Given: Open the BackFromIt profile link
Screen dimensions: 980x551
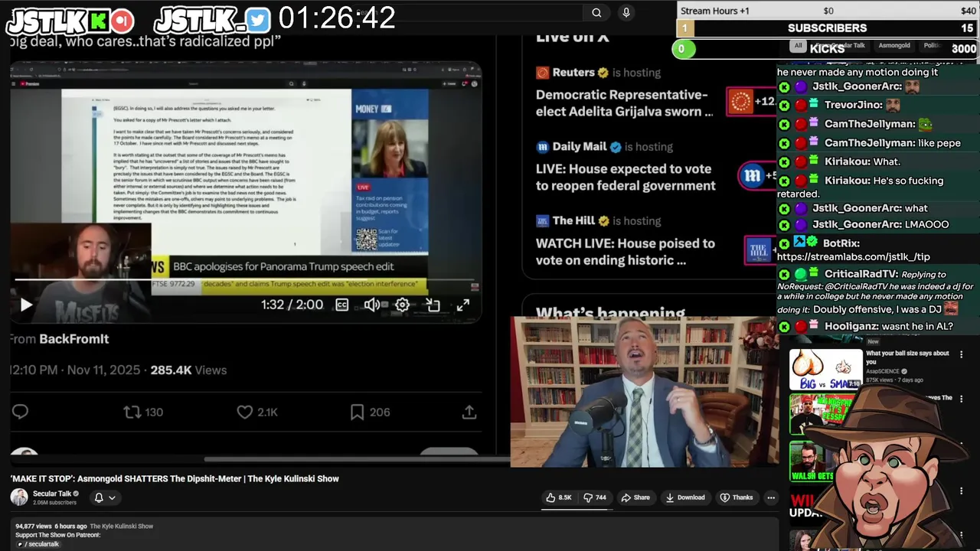Looking at the screenshot, I should coord(73,339).
